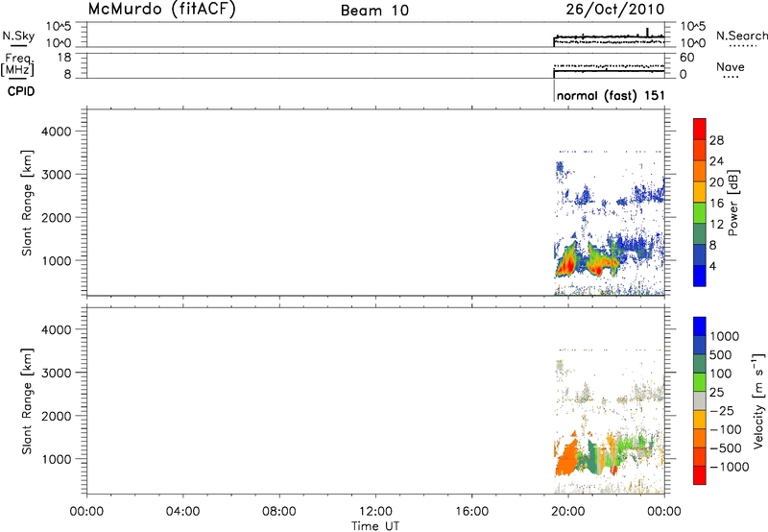This screenshot has width=768, height=532.
Task: Click the yellow 16-20 dB power swatch
Action: (x=700, y=192)
